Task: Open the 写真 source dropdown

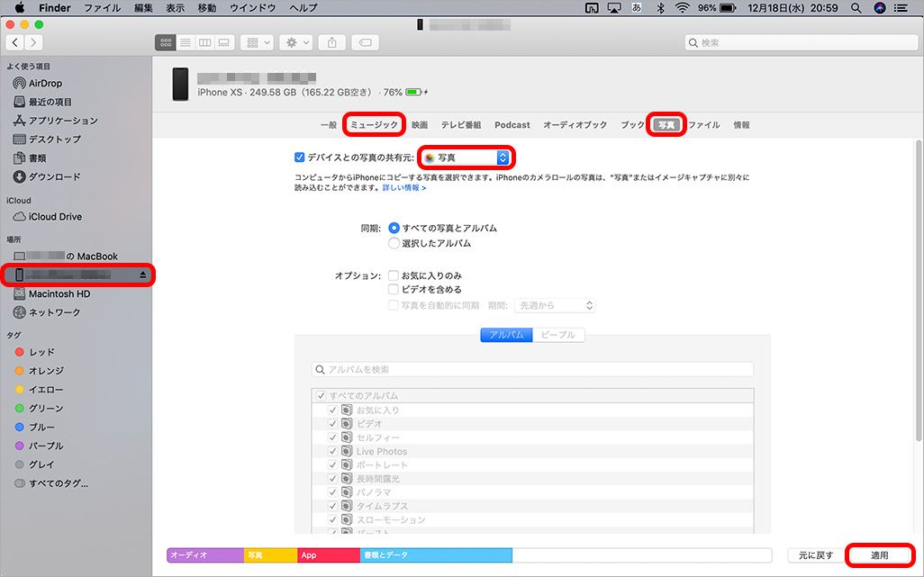Action: click(x=467, y=158)
